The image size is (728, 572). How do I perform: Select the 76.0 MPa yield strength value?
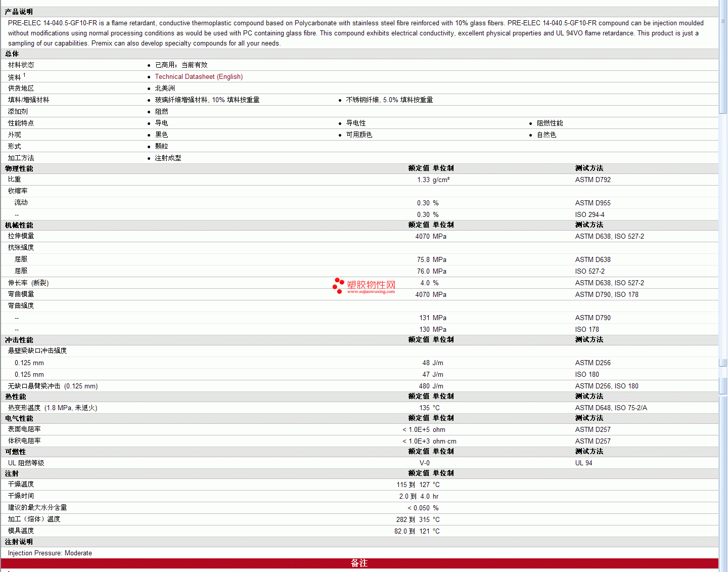pos(432,272)
